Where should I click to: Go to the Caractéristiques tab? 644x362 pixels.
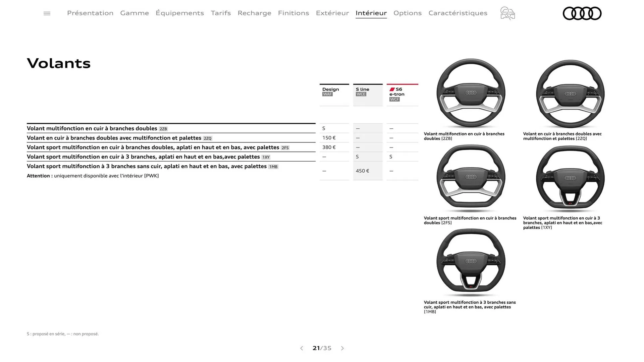click(458, 13)
